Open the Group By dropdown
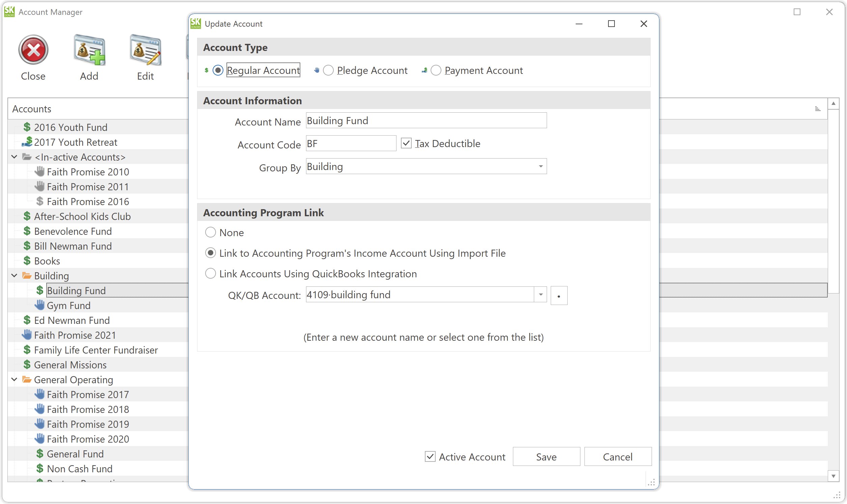847x504 pixels. tap(540, 166)
